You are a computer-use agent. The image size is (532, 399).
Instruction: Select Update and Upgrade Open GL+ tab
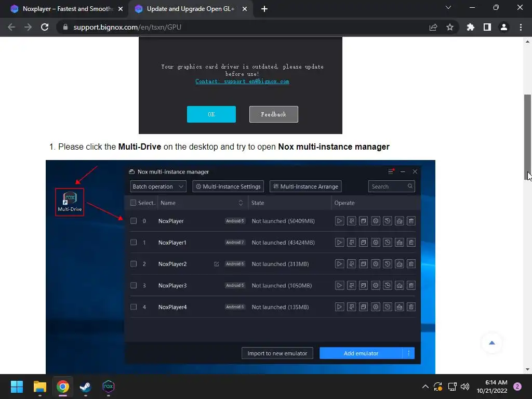pyautogui.click(x=190, y=9)
